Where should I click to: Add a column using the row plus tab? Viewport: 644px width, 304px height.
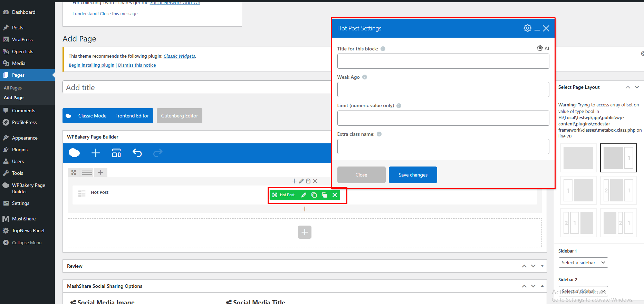click(100, 172)
